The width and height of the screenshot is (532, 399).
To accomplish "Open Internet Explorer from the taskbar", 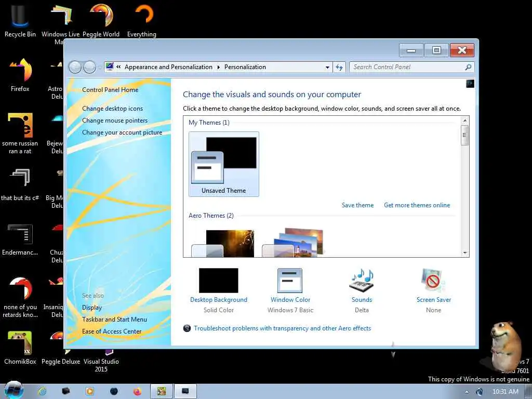I will point(42,392).
